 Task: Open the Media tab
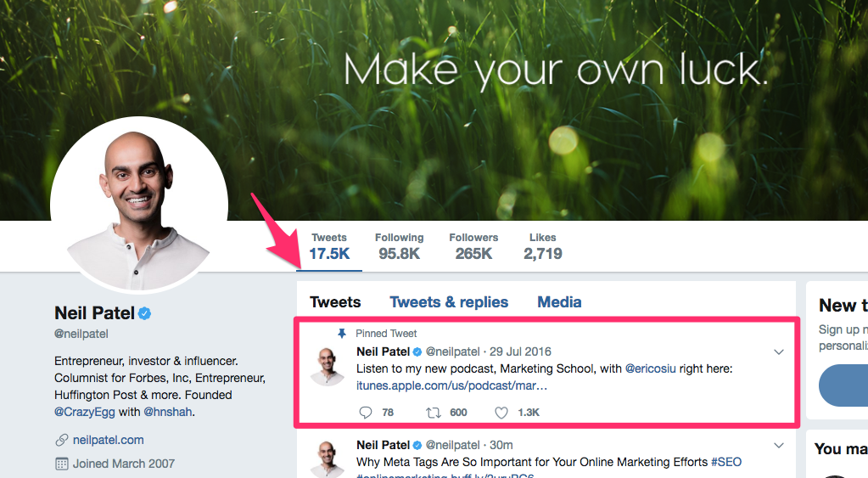pyautogui.click(x=559, y=302)
